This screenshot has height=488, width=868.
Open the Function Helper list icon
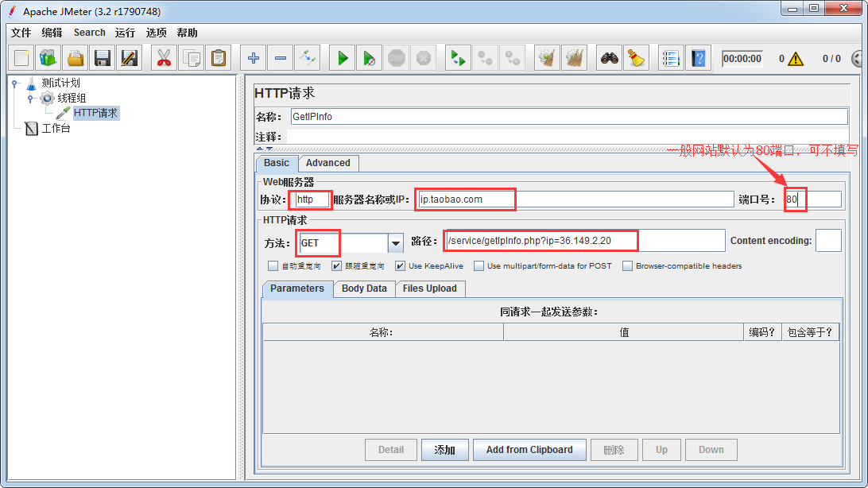(x=671, y=58)
